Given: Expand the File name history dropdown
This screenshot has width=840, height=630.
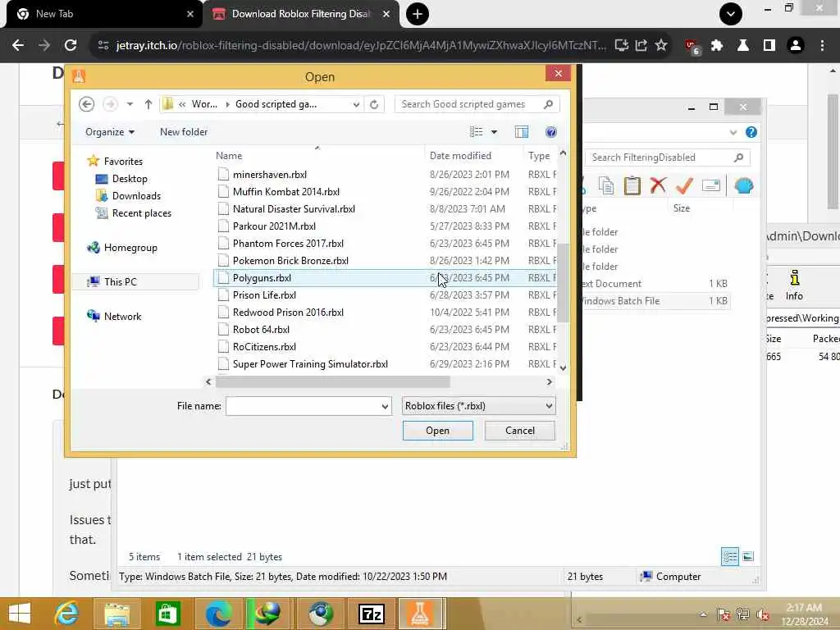Looking at the screenshot, I should 385,406.
